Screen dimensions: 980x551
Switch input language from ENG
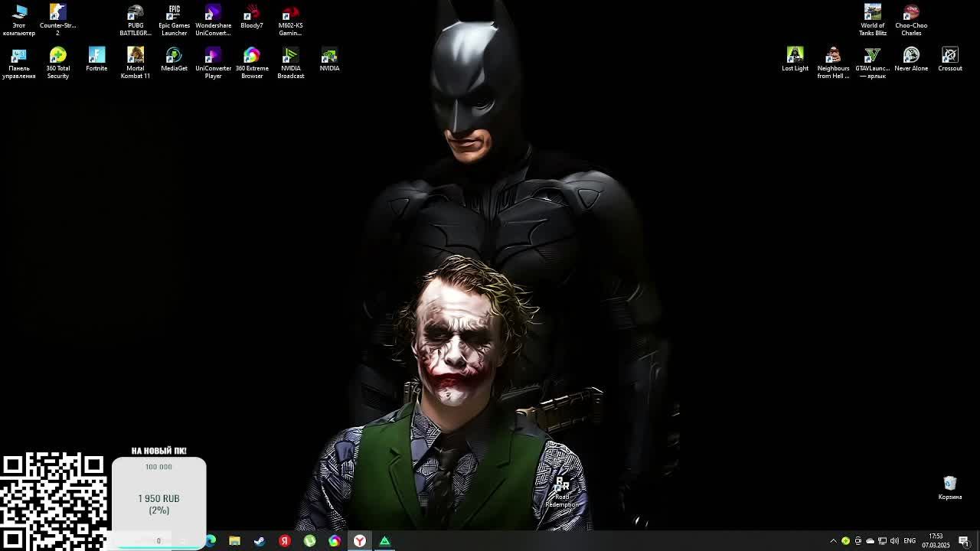coord(910,541)
